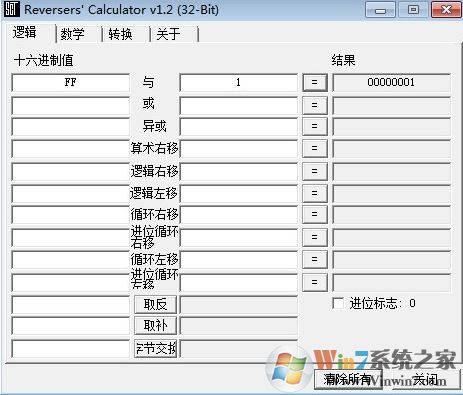This screenshot has height=395, width=463.
Task: Focus the 与 second operand field containing 1
Action: [x=238, y=82]
